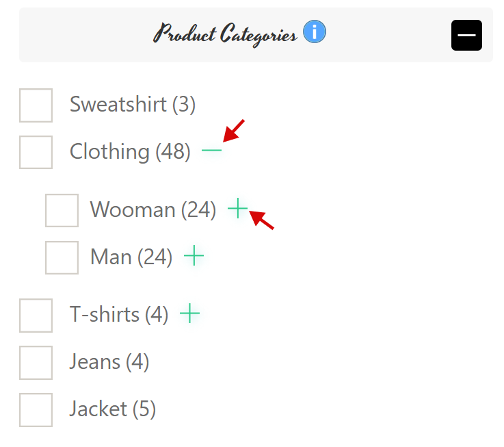
Task: Collapse the Clothing subcategories
Action: [x=211, y=151]
